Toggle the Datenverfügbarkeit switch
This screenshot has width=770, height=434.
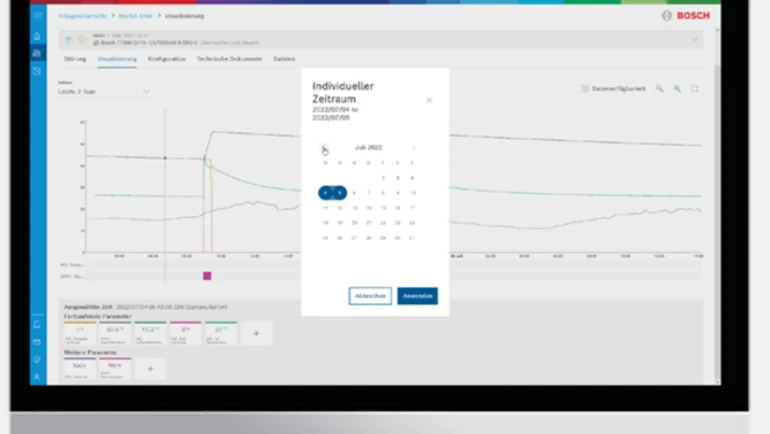[x=584, y=89]
